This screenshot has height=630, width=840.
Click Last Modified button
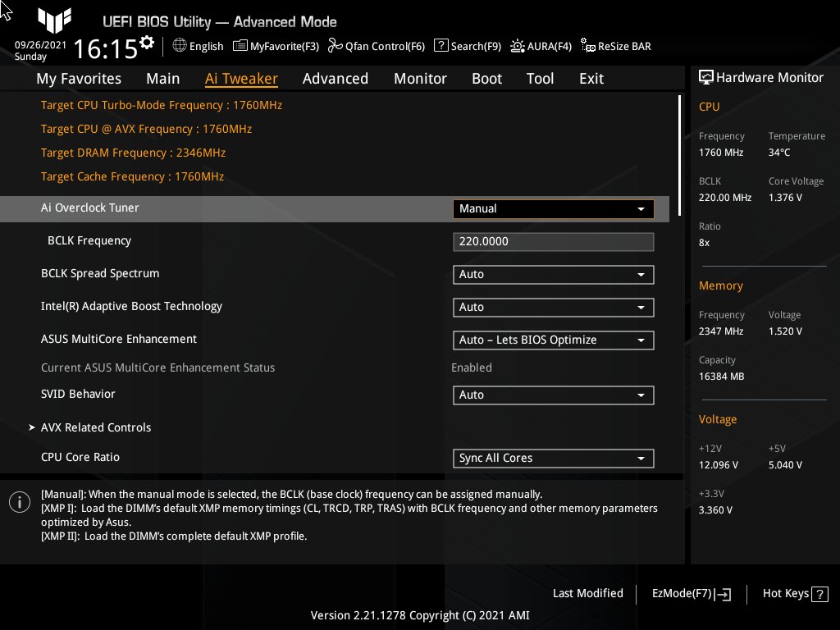[587, 594]
